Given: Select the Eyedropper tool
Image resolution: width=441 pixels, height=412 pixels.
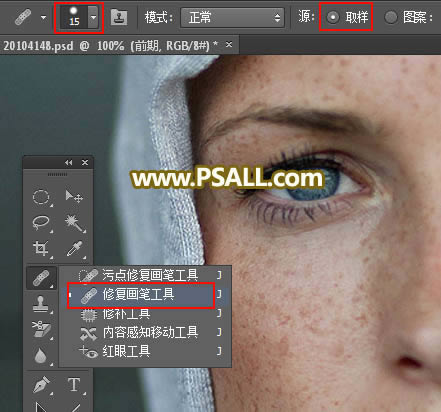Looking at the screenshot, I should coord(75,248).
